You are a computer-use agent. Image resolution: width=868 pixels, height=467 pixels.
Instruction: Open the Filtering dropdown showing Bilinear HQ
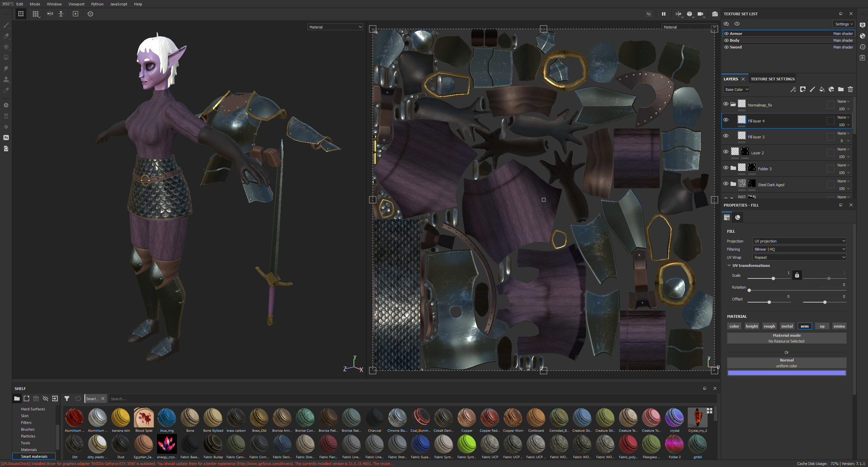799,249
